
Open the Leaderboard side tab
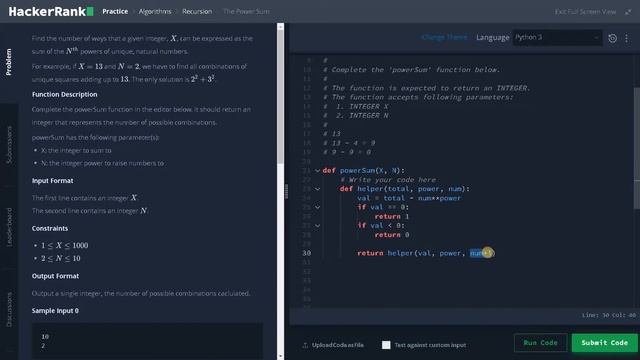point(9,227)
